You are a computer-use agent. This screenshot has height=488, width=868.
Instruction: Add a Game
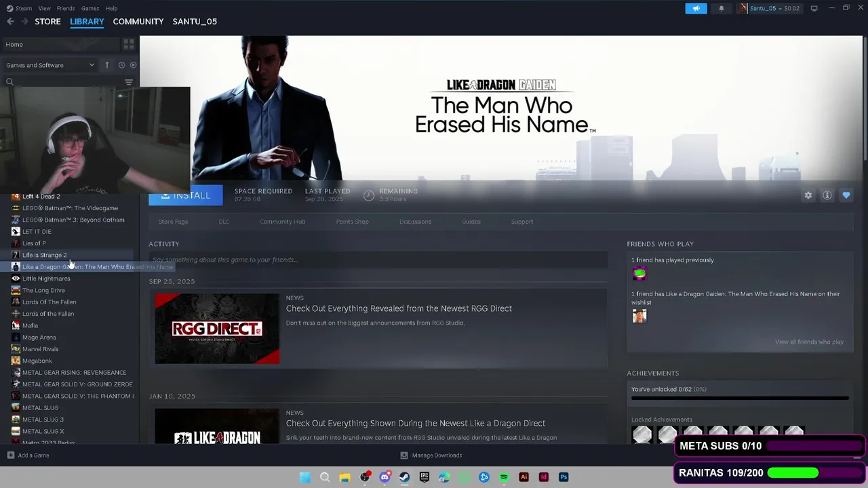click(28, 455)
